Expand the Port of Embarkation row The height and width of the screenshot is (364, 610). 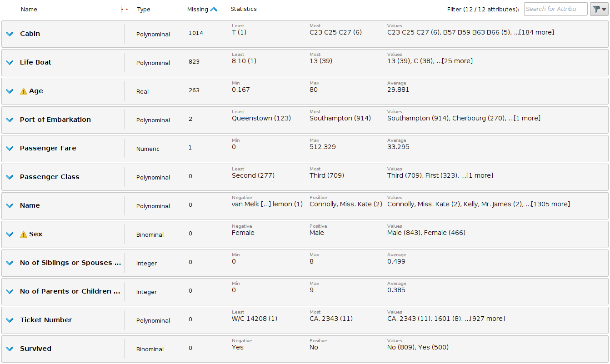pos(10,120)
